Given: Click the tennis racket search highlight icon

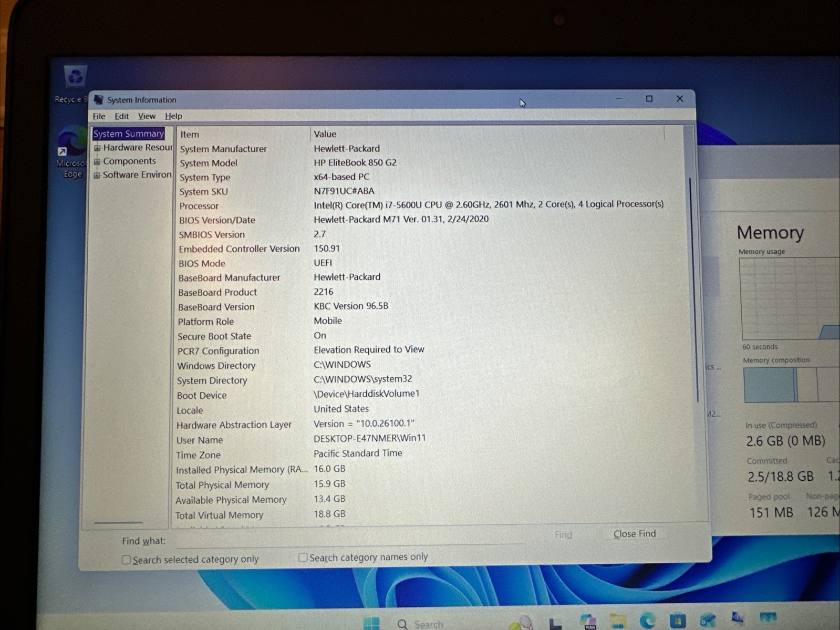Looking at the screenshot, I should pos(521,623).
